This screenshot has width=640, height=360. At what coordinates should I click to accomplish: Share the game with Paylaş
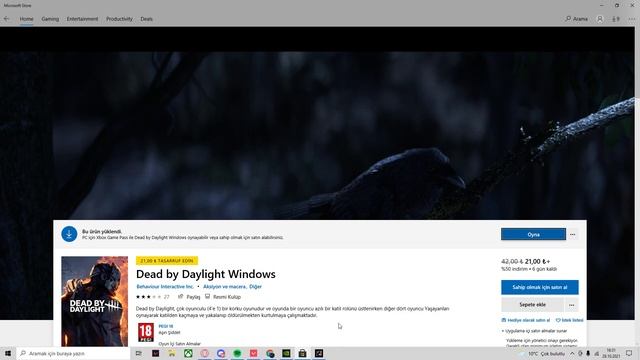pyautogui.click(x=189, y=297)
